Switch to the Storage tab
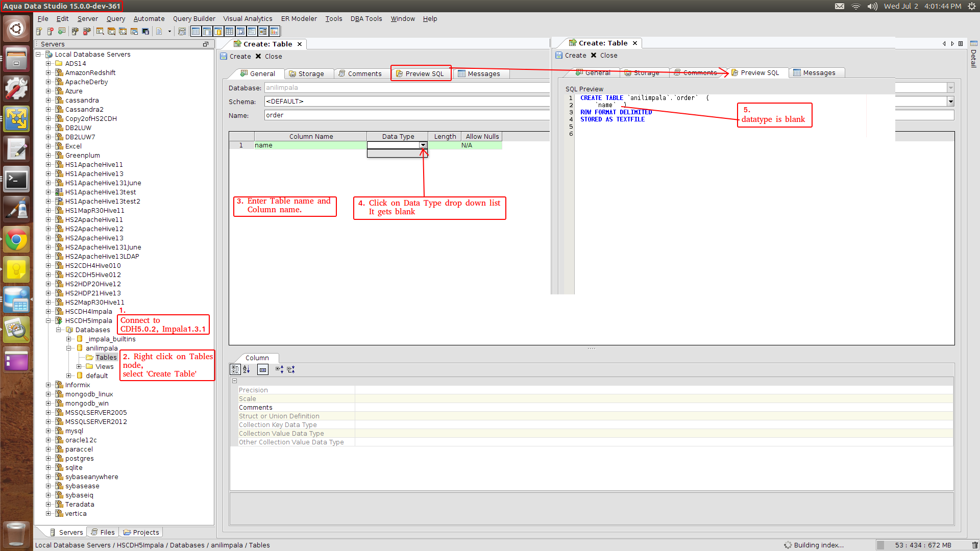This screenshot has height=551, width=980. pos(310,74)
